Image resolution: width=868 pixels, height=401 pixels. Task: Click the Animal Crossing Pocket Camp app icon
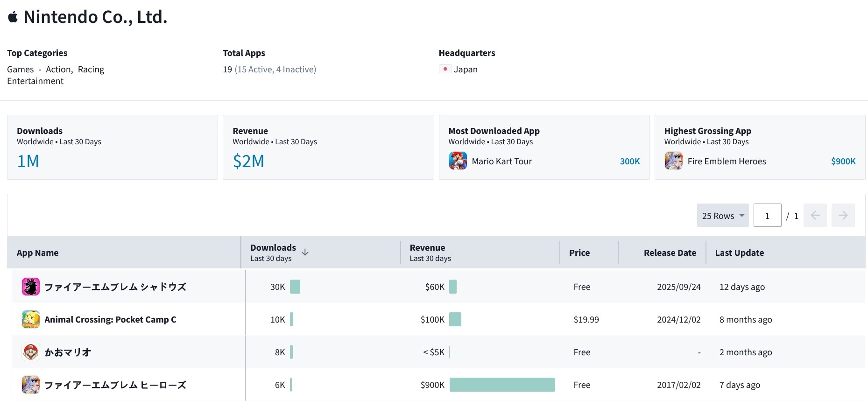[x=31, y=319]
